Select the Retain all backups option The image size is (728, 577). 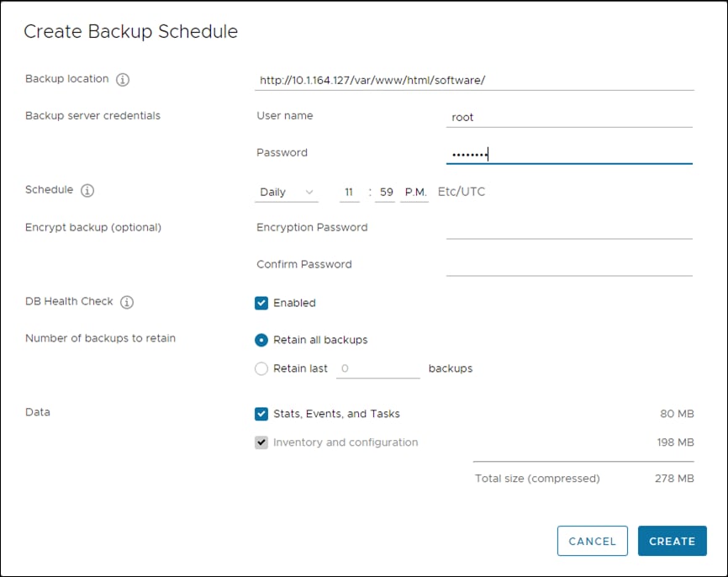pyautogui.click(x=261, y=340)
